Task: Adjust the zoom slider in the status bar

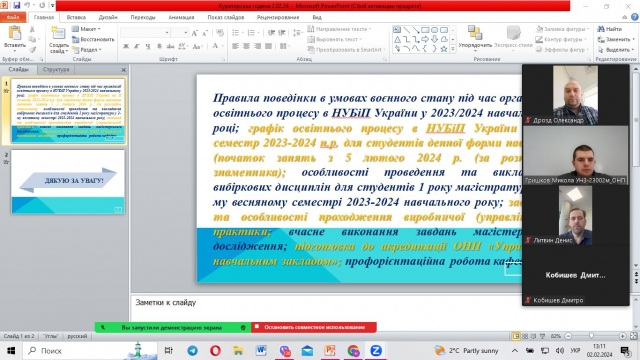Action: 591,336
